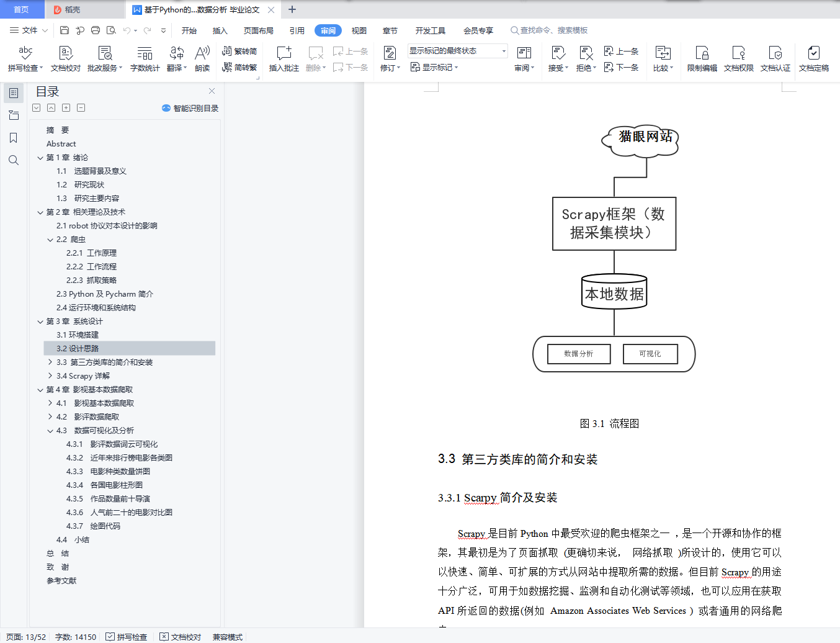
Task: Click 文档定稿 finalize document
Action: (x=814, y=59)
